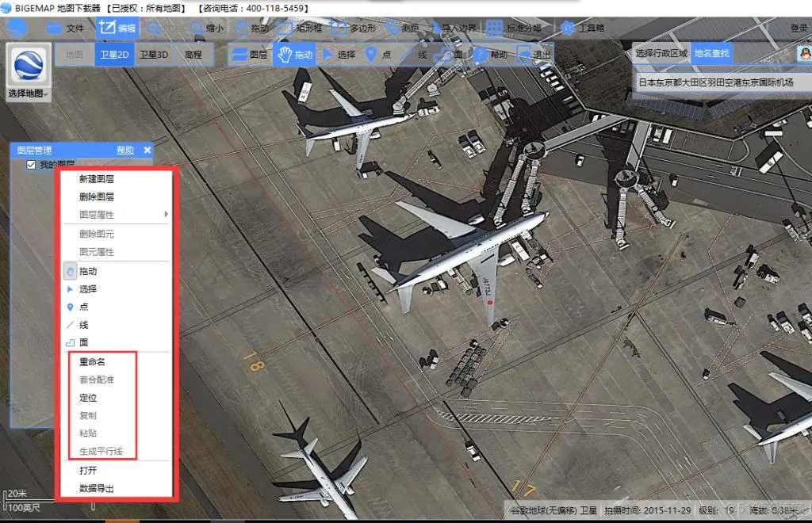The width and height of the screenshot is (812, 523).
Task: Click the 导入边界 import boundary tool
Action: [454, 28]
